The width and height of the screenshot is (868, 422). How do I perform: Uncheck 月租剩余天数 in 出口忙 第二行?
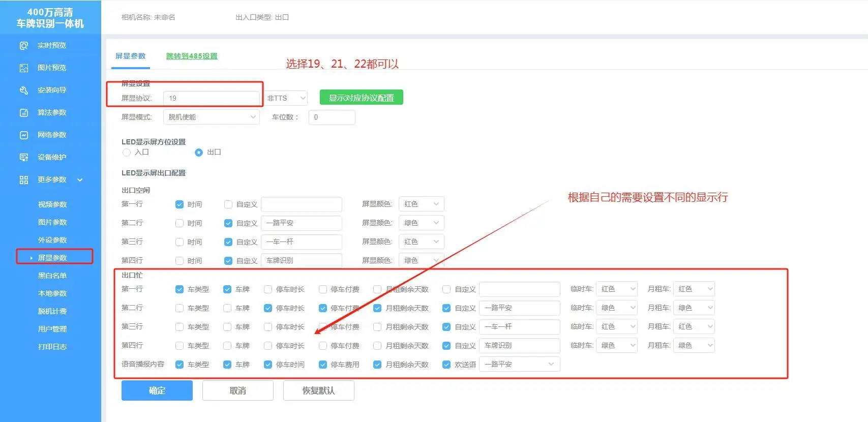377,308
